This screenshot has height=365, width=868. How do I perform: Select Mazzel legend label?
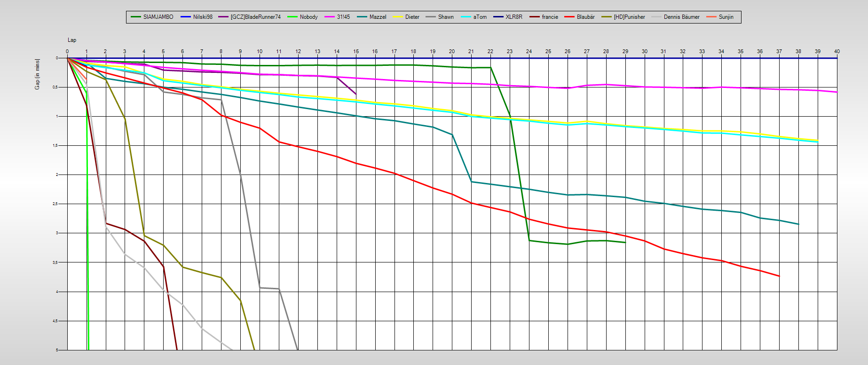378,17
